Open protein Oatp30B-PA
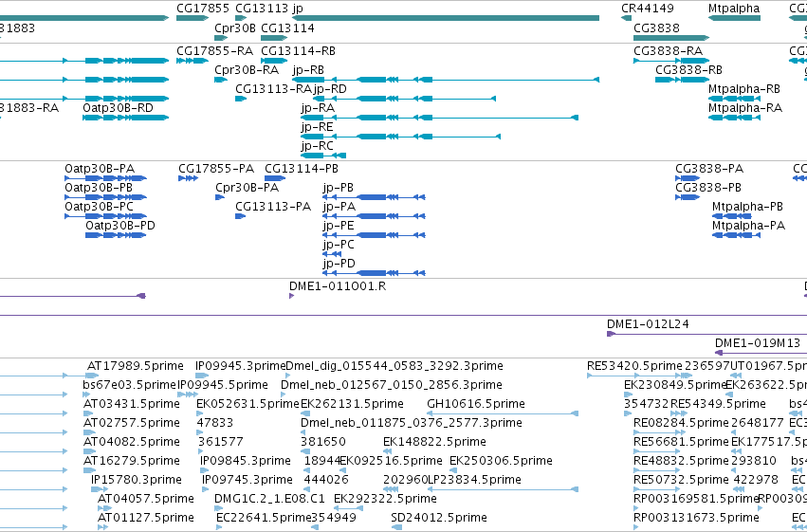The height and width of the screenshot is (532, 807). (100, 169)
